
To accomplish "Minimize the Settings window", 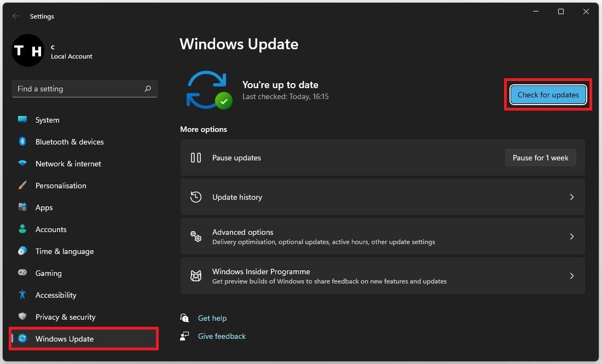I will click(536, 11).
